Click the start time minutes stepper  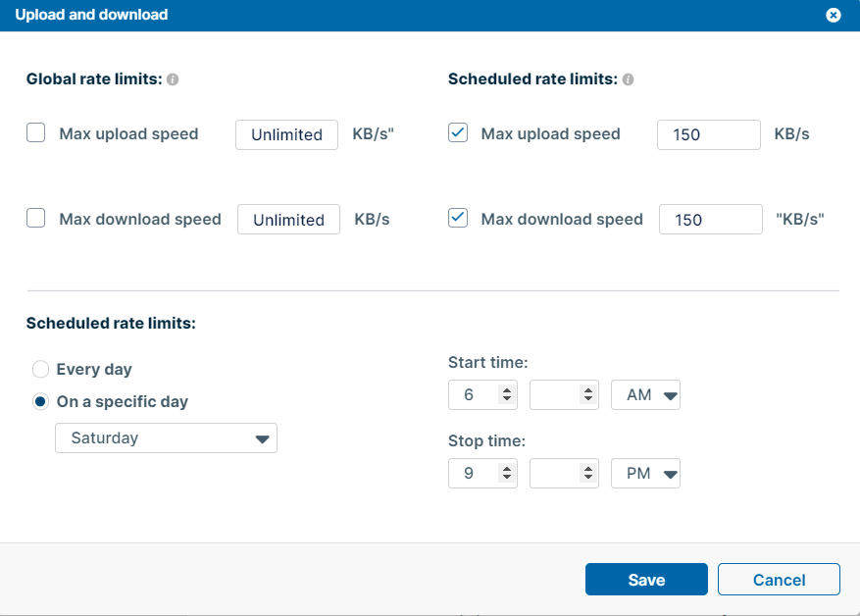point(589,394)
